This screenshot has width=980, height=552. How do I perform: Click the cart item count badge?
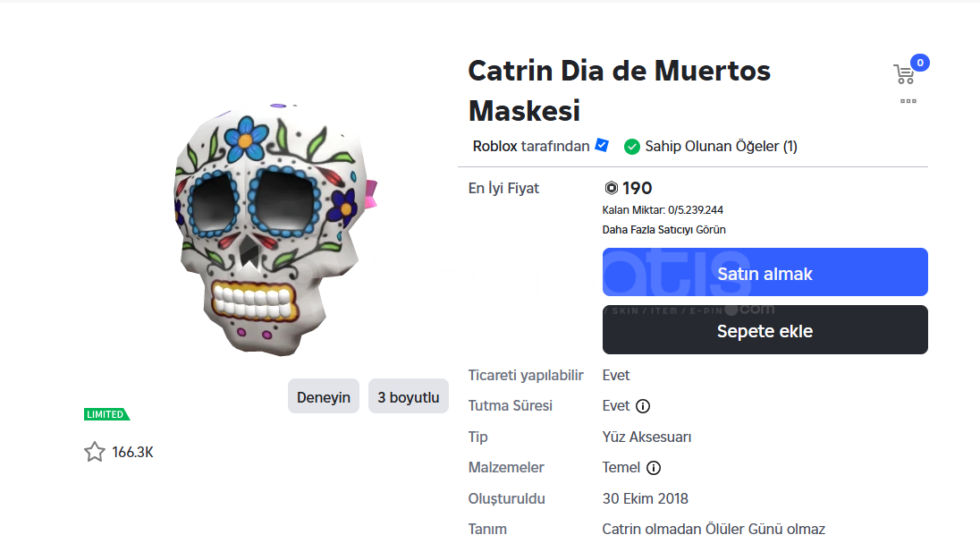pyautogui.click(x=920, y=63)
